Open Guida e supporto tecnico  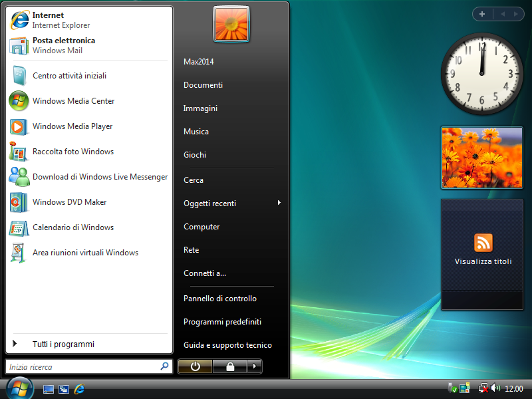[x=227, y=345]
